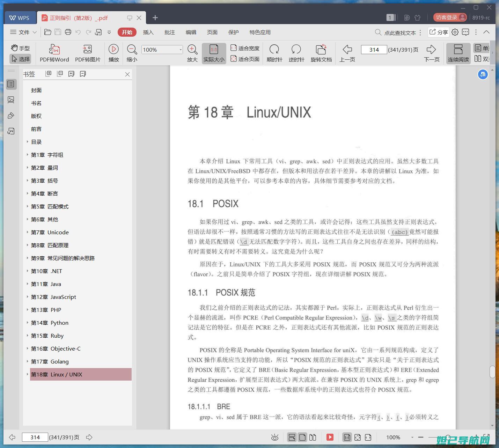Click the undo arrow
499x448 pixels.
pyautogui.click(x=78, y=32)
